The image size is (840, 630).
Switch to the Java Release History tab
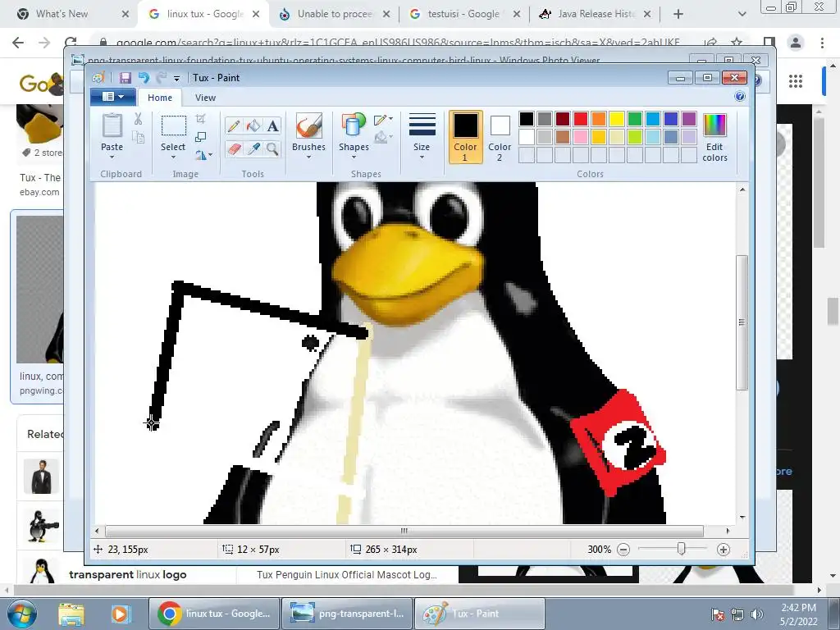click(596, 14)
